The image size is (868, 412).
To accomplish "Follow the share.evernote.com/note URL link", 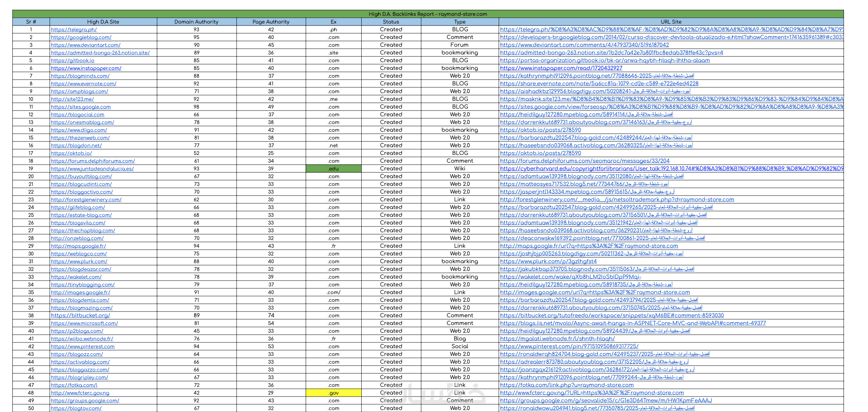I will [x=599, y=83].
